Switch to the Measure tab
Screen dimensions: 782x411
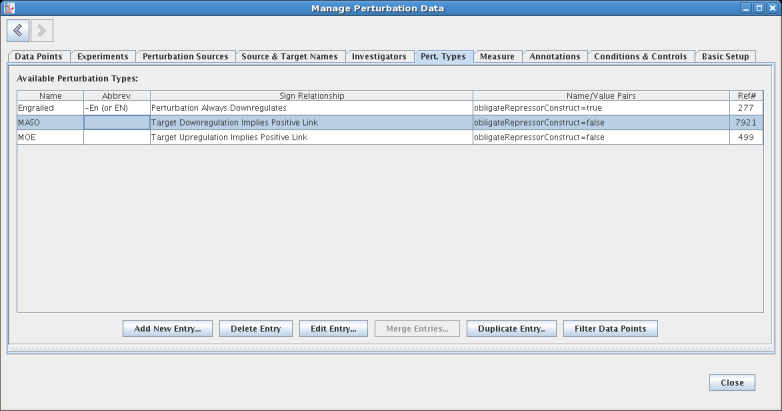(497, 56)
